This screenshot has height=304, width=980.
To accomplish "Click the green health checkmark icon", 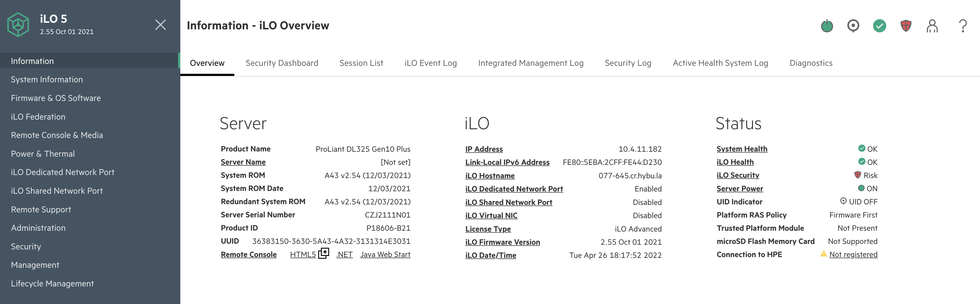I will click(879, 26).
